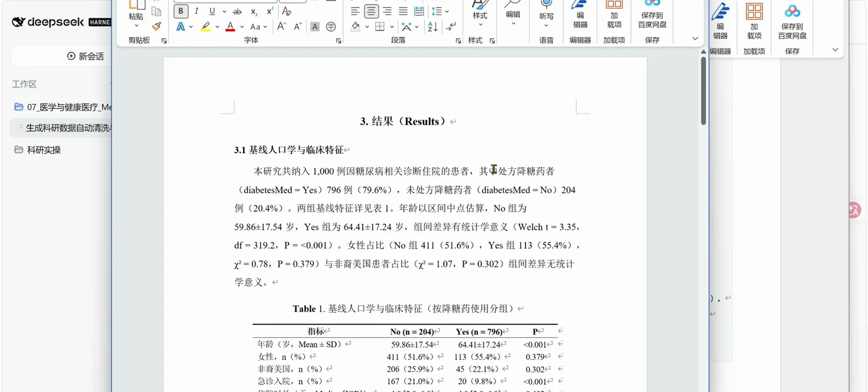Open the highlight color dropdown arrow
Image resolution: width=868 pixels, height=392 pixels.
[218, 27]
